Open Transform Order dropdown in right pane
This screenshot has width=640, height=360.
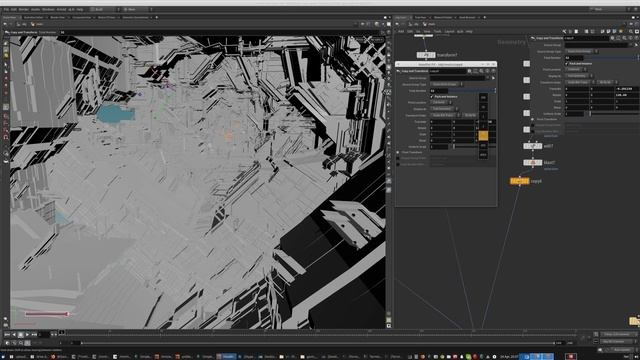pos(580,82)
